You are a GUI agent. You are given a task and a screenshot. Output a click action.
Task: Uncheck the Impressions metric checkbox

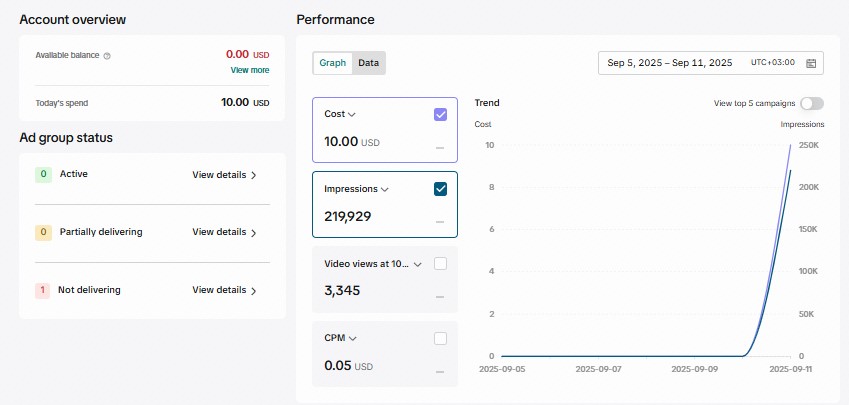(x=440, y=189)
